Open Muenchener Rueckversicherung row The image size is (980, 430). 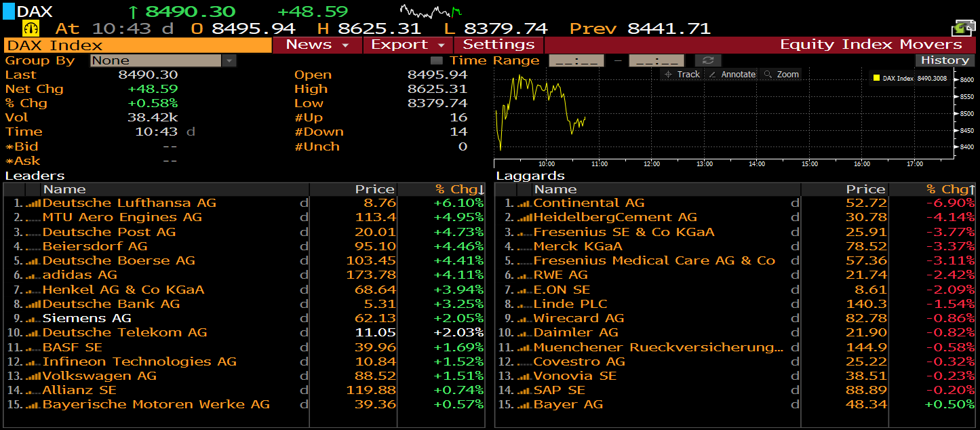pos(658,348)
